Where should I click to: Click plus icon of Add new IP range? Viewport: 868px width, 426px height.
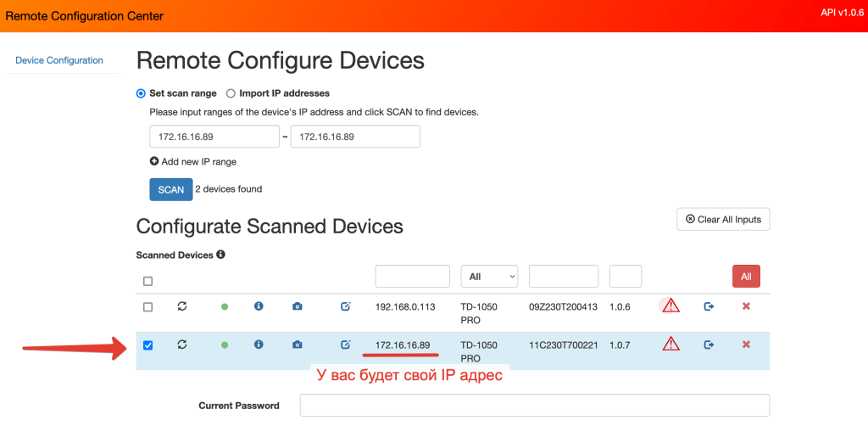click(154, 162)
